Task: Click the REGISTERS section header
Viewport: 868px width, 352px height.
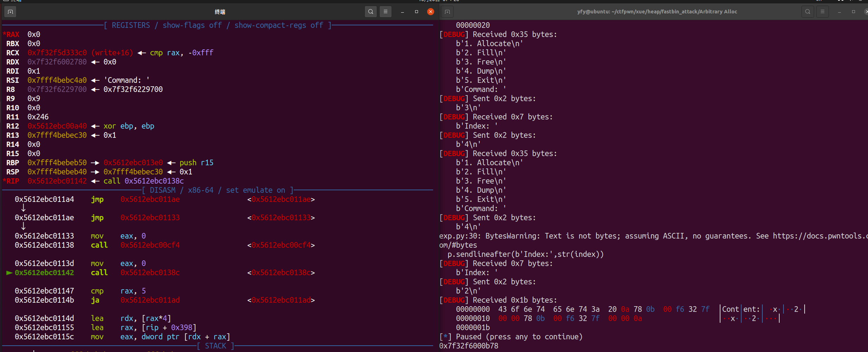Action: pyautogui.click(x=218, y=25)
